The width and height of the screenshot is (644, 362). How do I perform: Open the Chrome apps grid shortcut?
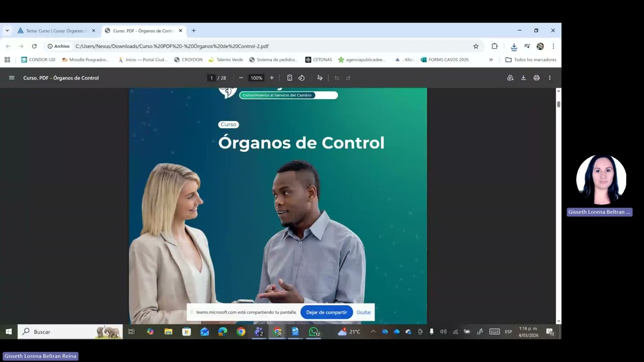[7, 60]
